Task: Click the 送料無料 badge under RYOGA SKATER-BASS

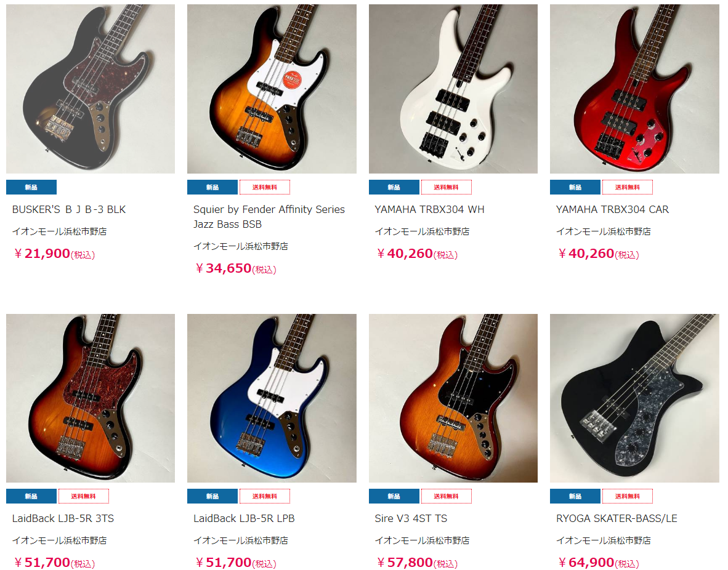Action: (x=627, y=496)
